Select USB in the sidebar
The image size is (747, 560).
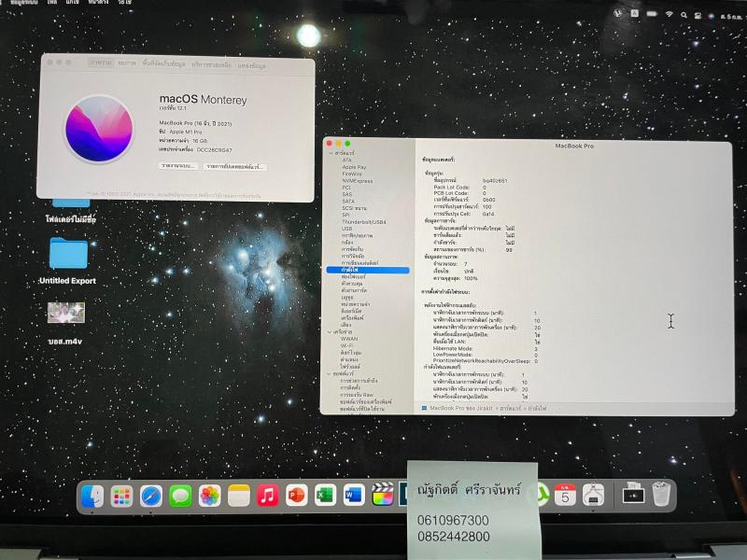click(346, 229)
